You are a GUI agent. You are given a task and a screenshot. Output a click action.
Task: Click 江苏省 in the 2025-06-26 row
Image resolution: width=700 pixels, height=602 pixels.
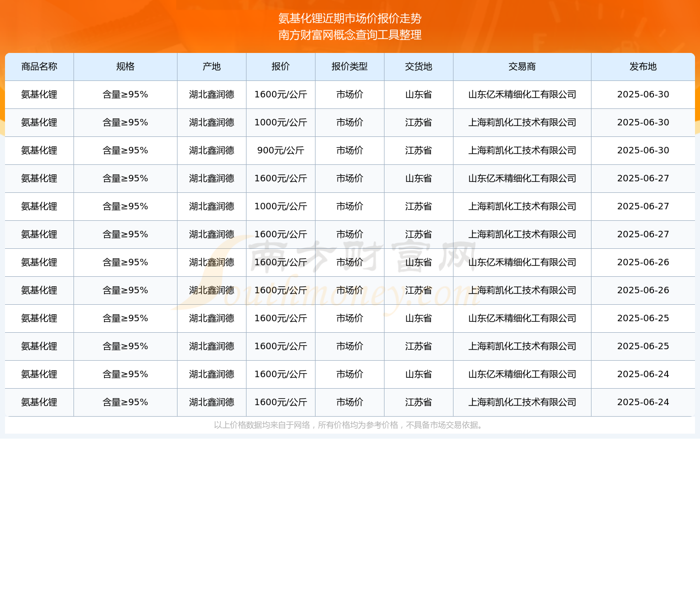tap(418, 290)
